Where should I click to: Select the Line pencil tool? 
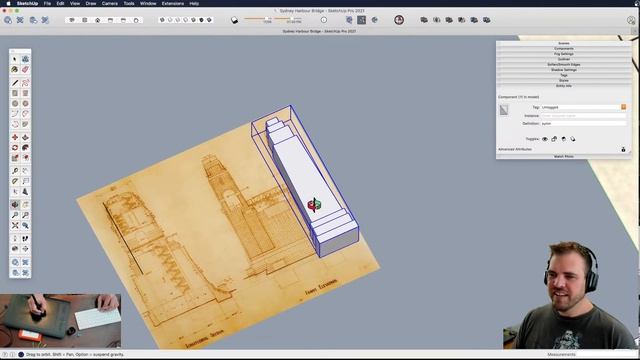click(x=15, y=83)
